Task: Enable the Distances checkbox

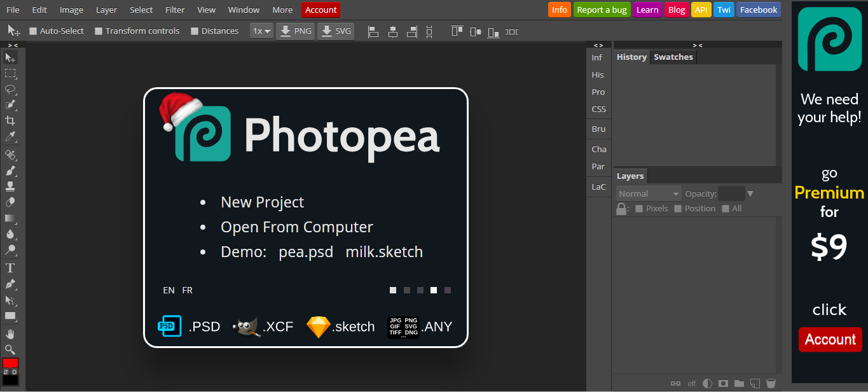Action: pyautogui.click(x=195, y=31)
